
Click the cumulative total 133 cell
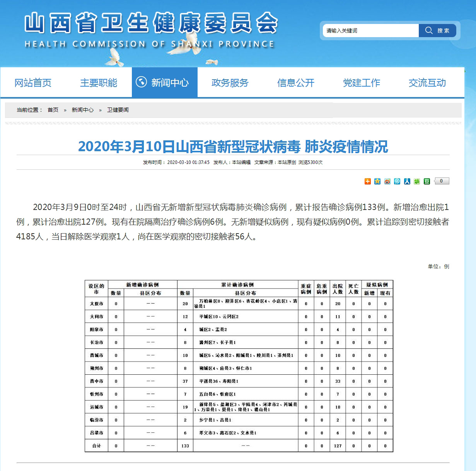[x=185, y=446]
